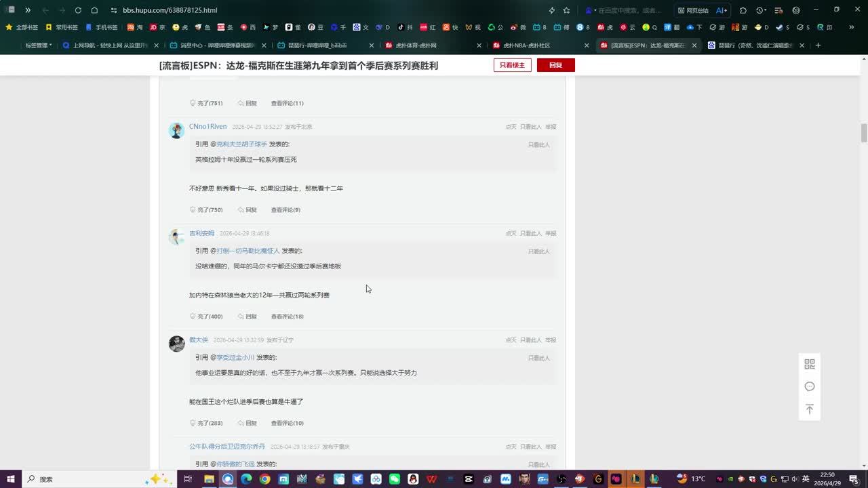The height and width of the screenshot is (488, 868).
Task: Expand 查看评论(9) under CNno1Riven's post
Action: click(285, 210)
